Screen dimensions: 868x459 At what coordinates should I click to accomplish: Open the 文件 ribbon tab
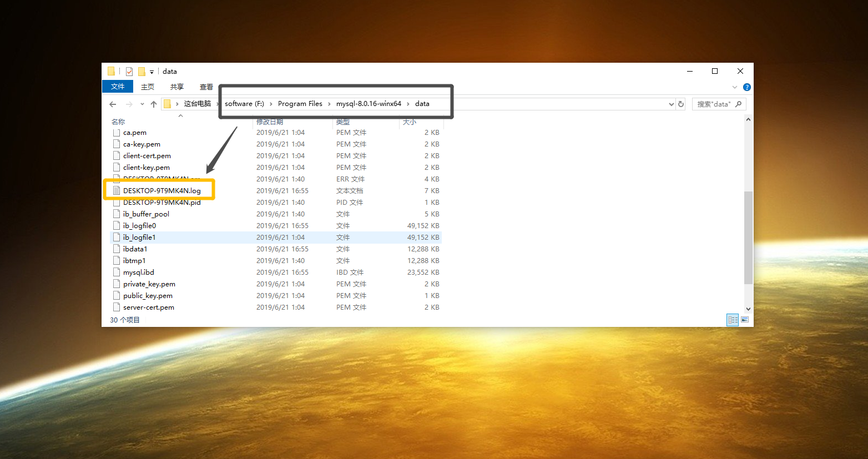(x=118, y=87)
